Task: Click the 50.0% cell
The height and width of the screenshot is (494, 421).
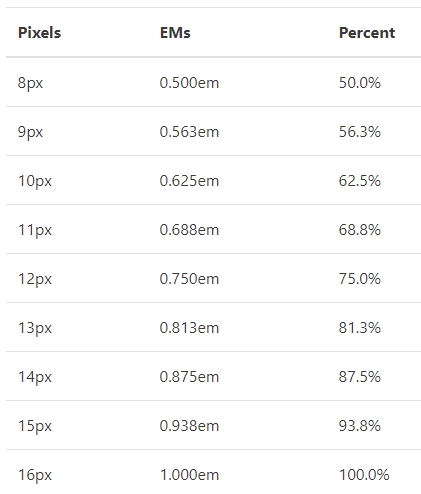Action: [359, 83]
